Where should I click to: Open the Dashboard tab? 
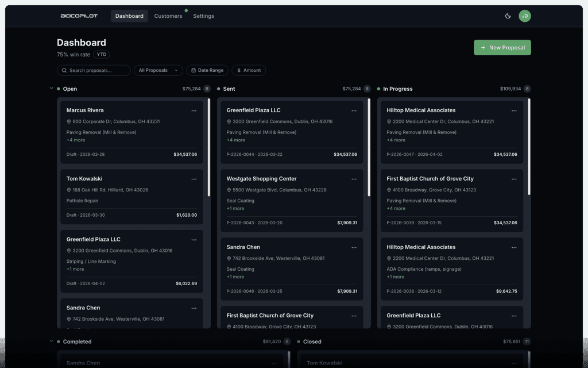coord(129,16)
